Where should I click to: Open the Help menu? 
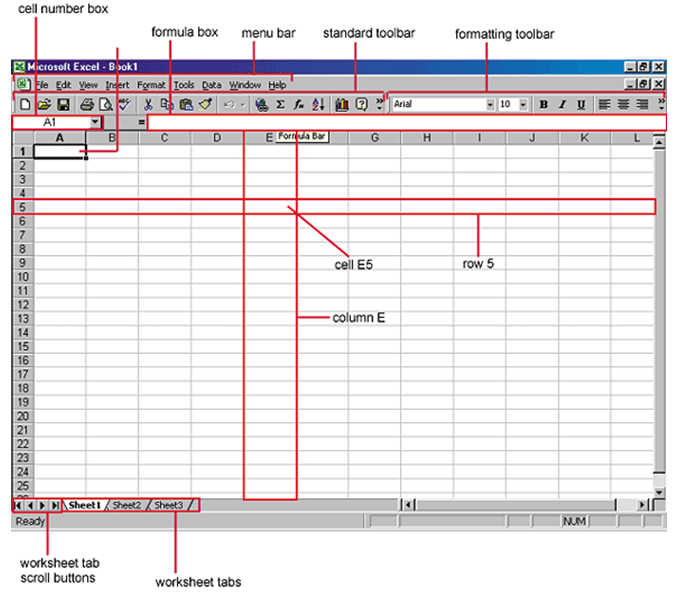click(277, 85)
